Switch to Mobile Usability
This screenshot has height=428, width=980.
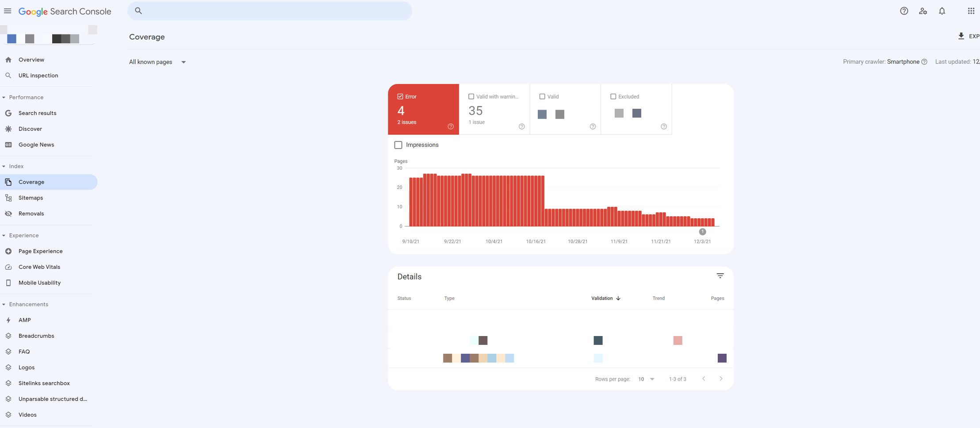[39, 283]
